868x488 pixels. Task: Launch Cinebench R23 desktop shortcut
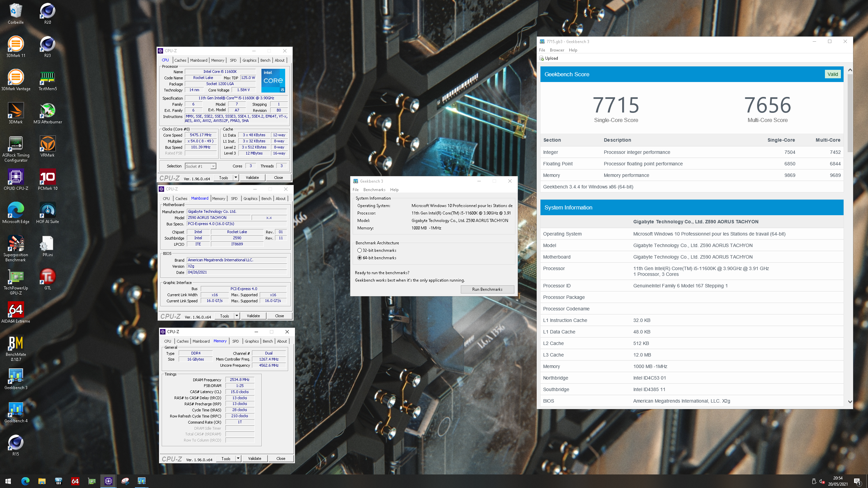pyautogui.click(x=47, y=47)
